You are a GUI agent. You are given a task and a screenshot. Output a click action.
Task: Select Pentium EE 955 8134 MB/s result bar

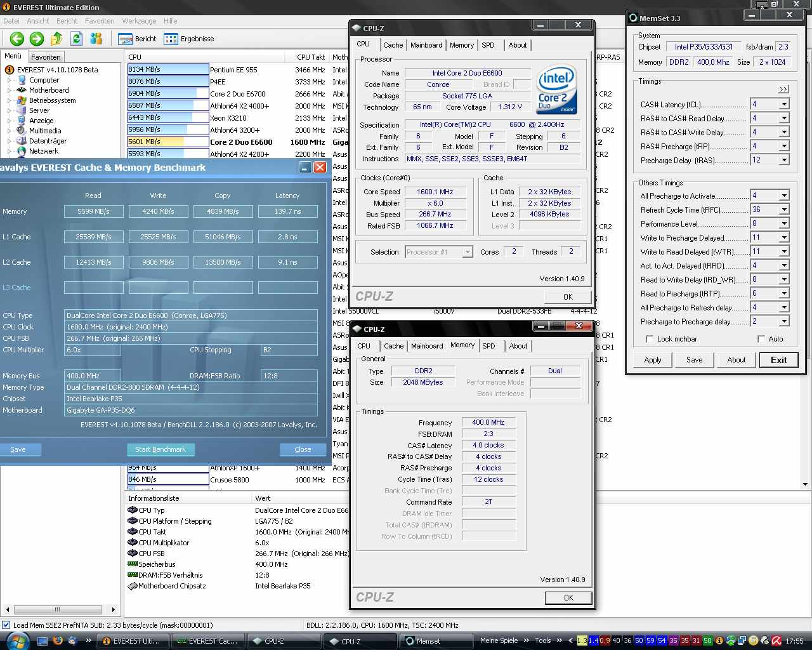point(168,69)
